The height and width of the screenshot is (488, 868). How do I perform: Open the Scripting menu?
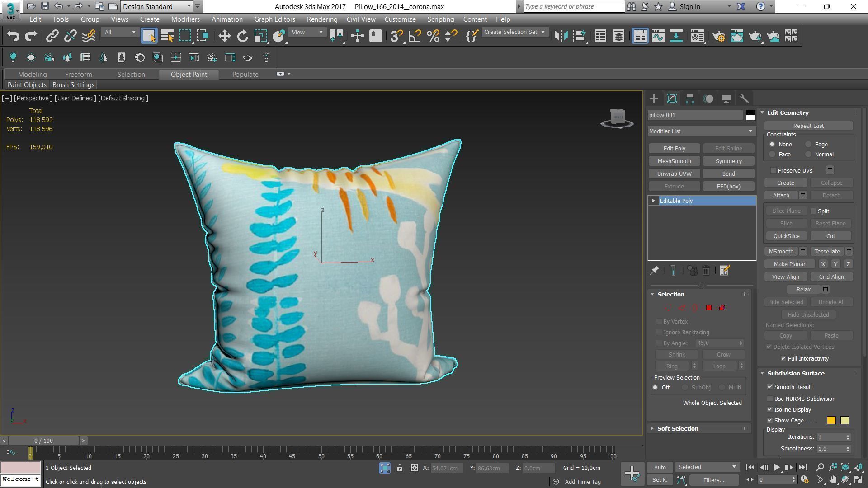point(440,19)
